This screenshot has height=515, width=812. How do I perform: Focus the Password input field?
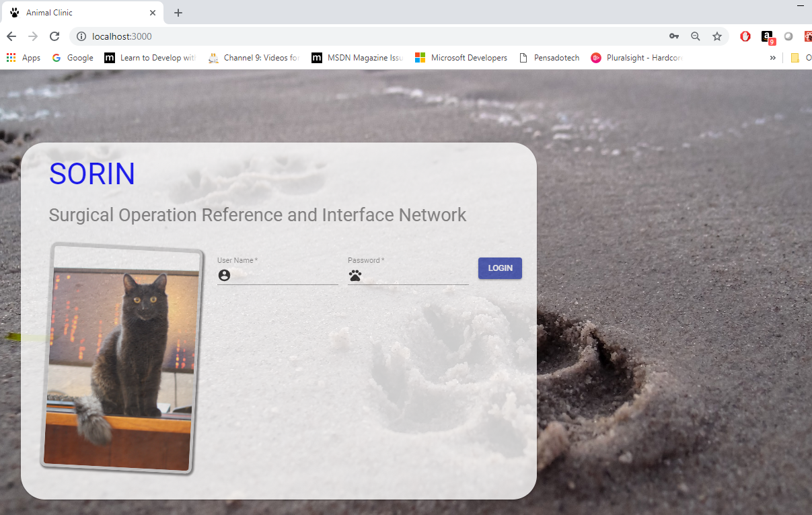pyautogui.click(x=408, y=275)
